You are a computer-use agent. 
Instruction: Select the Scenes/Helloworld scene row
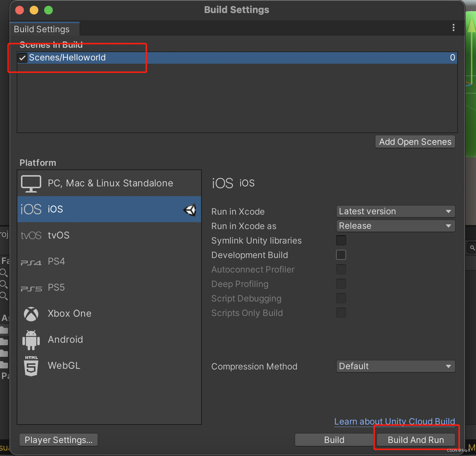237,58
